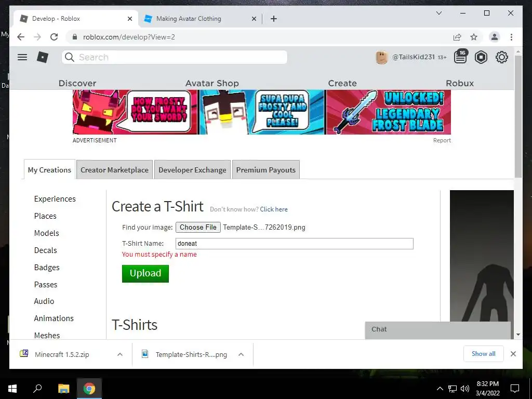Select Experiences in the sidebar

click(x=55, y=199)
